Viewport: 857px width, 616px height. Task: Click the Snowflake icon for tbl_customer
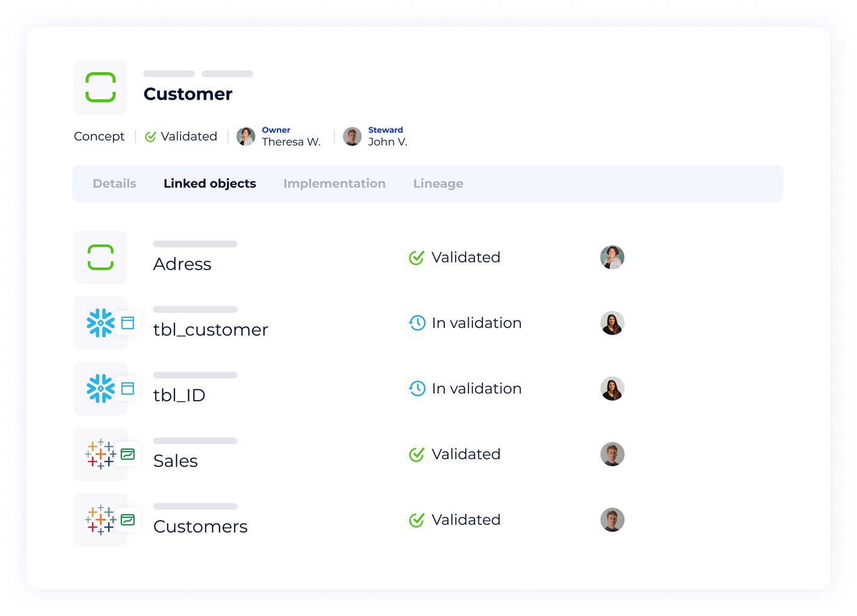[x=100, y=323]
